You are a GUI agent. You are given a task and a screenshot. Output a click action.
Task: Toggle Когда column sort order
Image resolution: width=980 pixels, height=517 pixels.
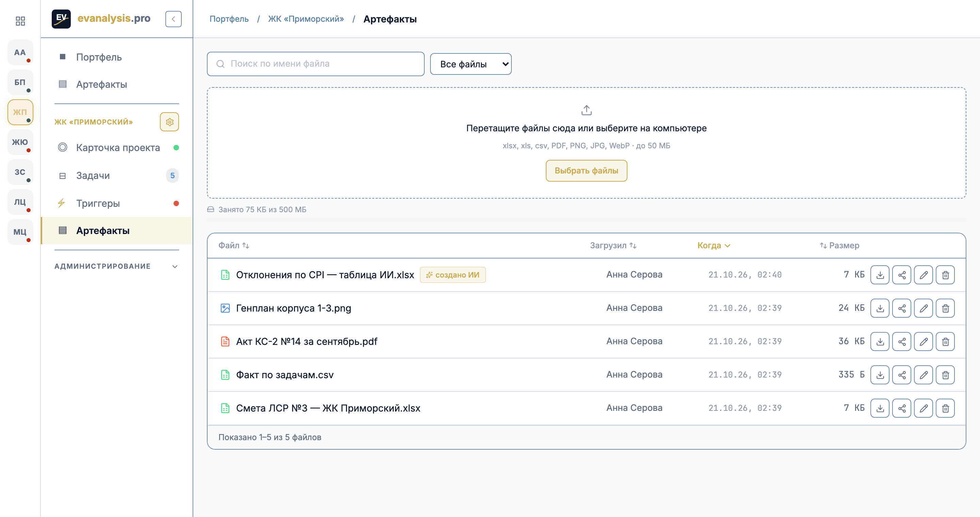tap(714, 246)
